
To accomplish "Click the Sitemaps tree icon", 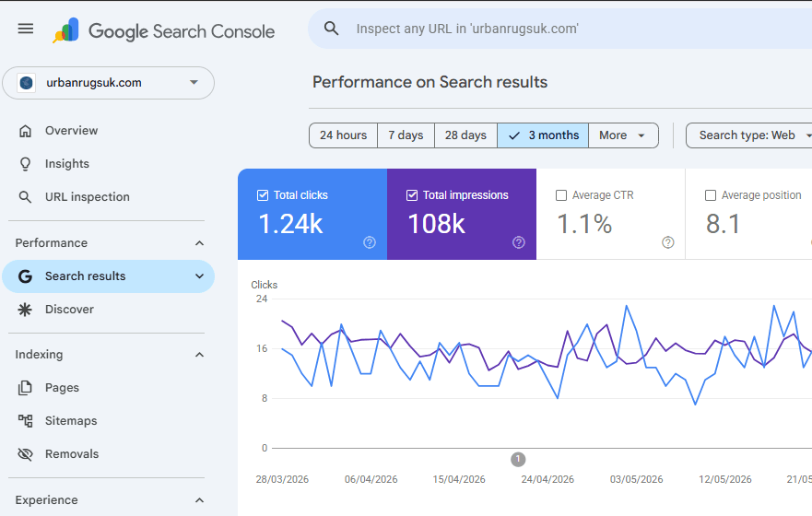I will [x=25, y=421].
